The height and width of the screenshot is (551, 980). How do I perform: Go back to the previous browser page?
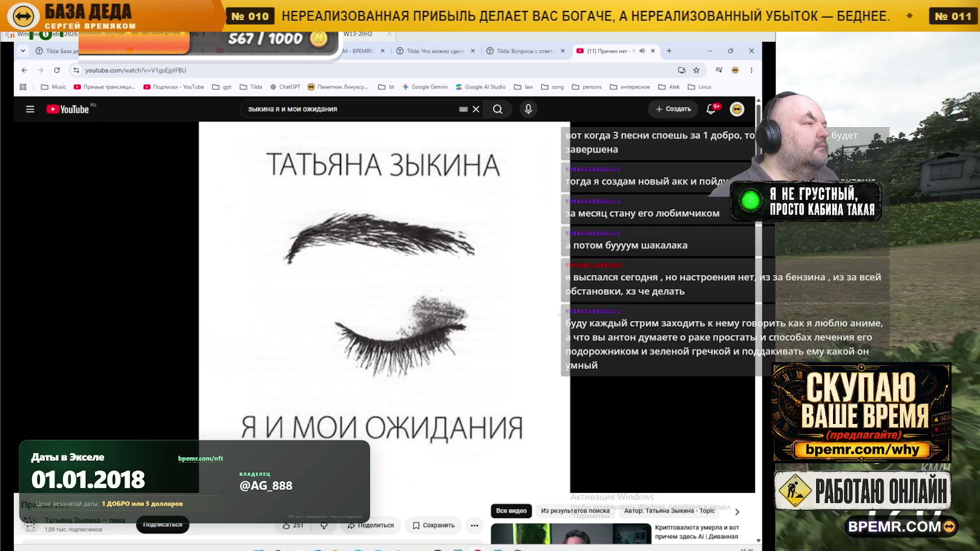click(24, 70)
